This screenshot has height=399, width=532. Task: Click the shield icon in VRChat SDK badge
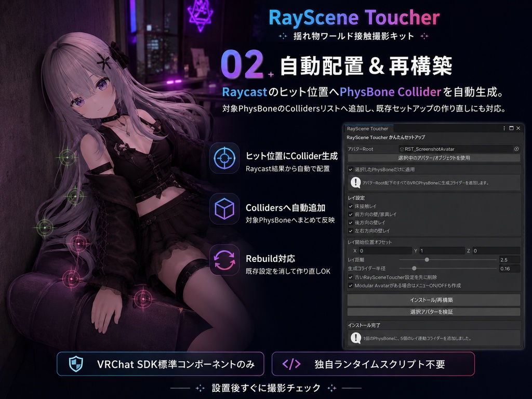tap(76, 364)
